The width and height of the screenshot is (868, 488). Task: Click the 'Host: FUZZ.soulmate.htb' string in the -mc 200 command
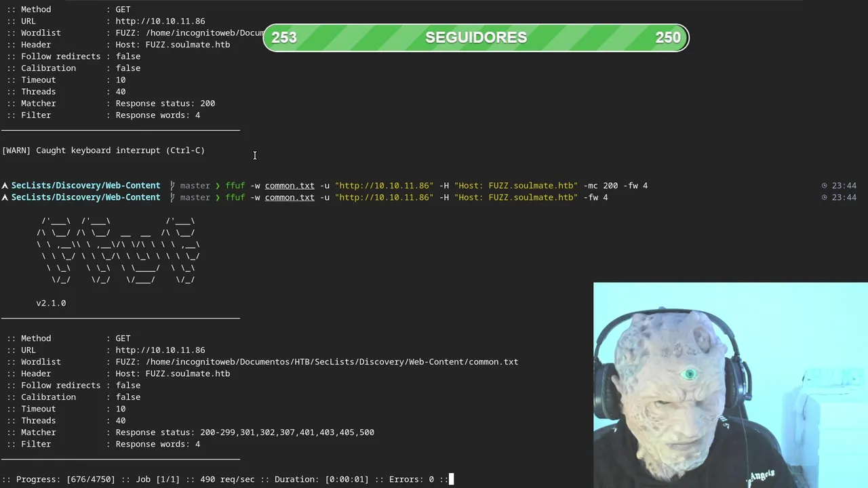pos(516,186)
